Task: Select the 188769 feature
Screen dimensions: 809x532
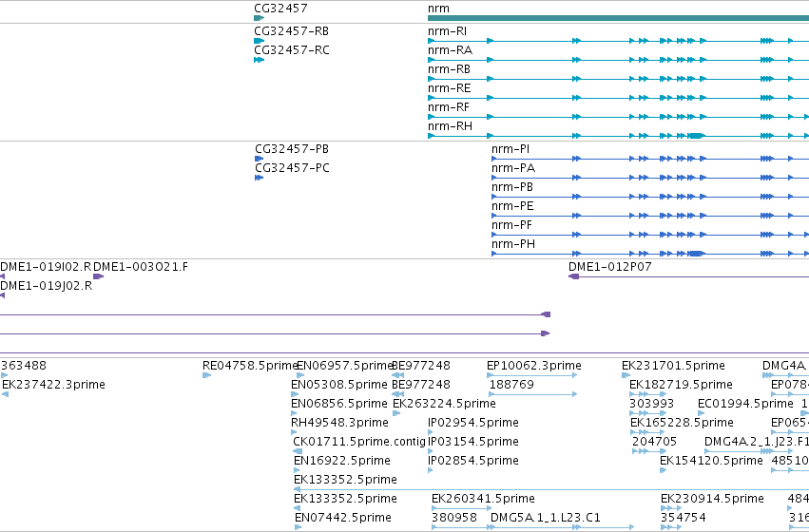Action: (511, 385)
